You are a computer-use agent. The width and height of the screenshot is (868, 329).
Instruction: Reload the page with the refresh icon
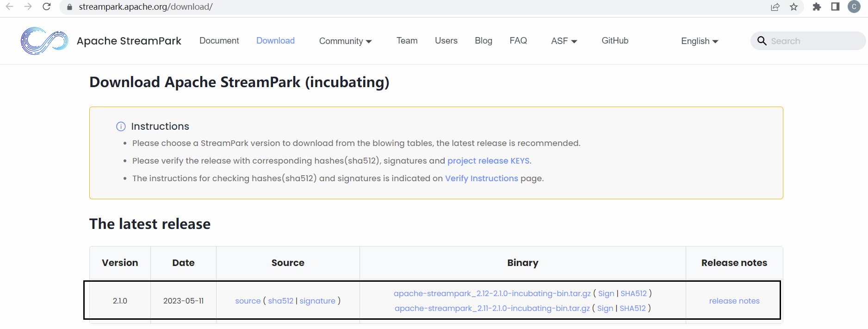[46, 7]
